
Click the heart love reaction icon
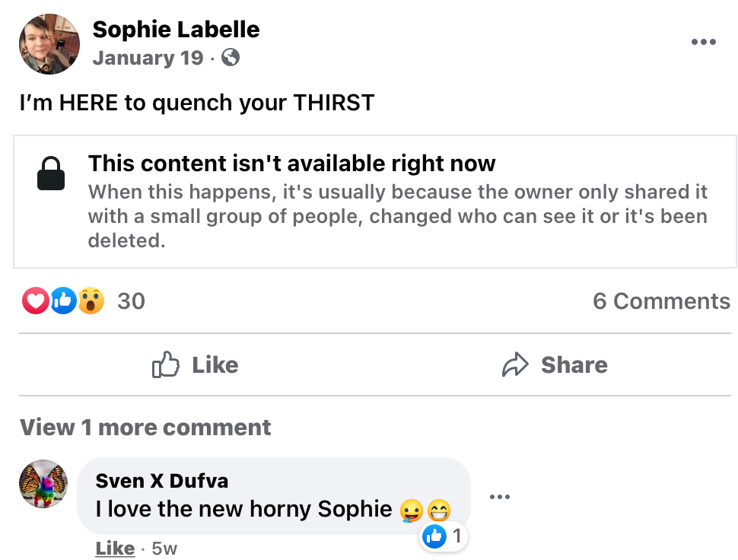click(x=35, y=301)
